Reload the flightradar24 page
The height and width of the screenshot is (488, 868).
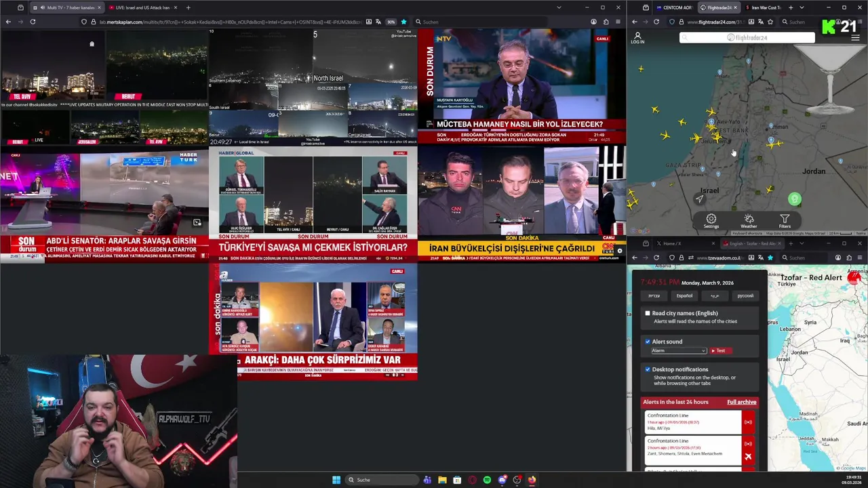click(656, 22)
